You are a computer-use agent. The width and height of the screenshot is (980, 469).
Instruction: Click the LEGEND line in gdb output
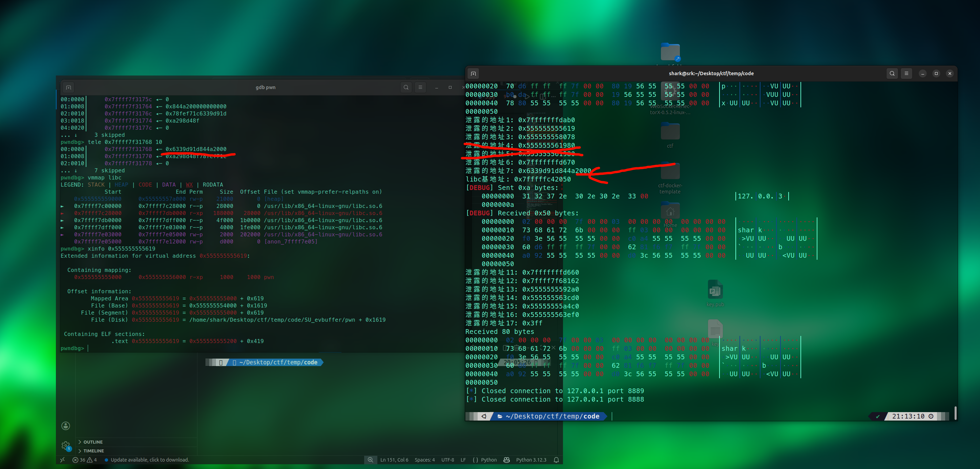pos(142,185)
